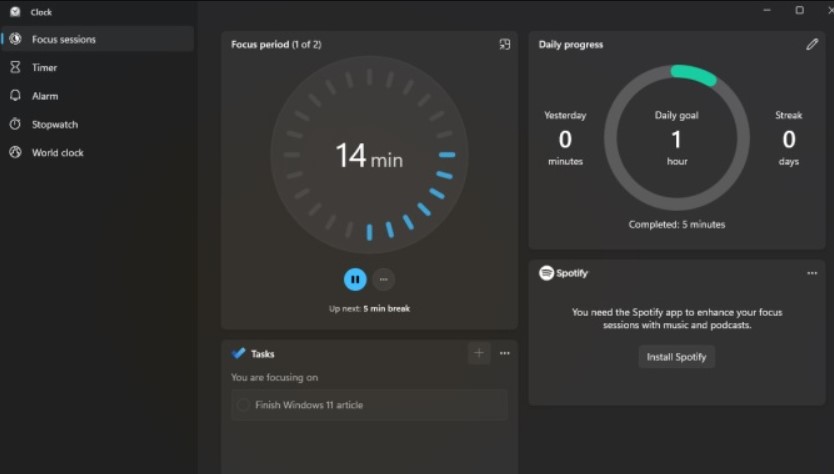Open the Alarm section
This screenshot has height=474, width=834.
[97, 96]
